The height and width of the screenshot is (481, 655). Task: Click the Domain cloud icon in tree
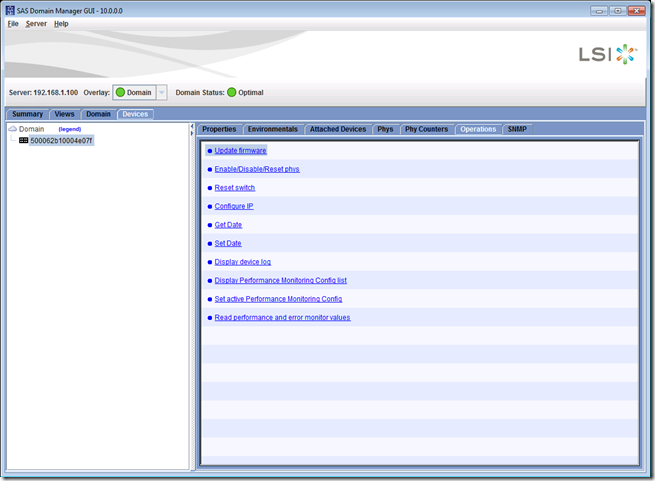(13, 129)
